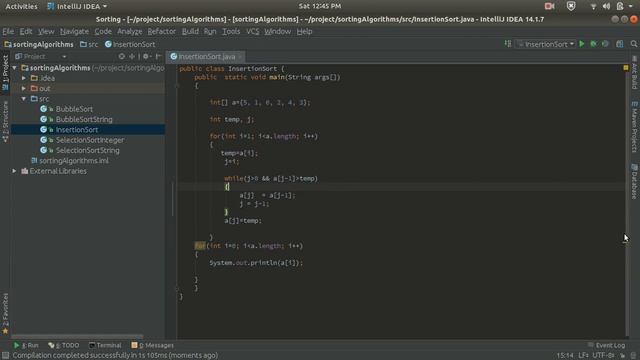Open the VCS menu
The height and width of the screenshot is (360, 640).
click(x=253, y=31)
